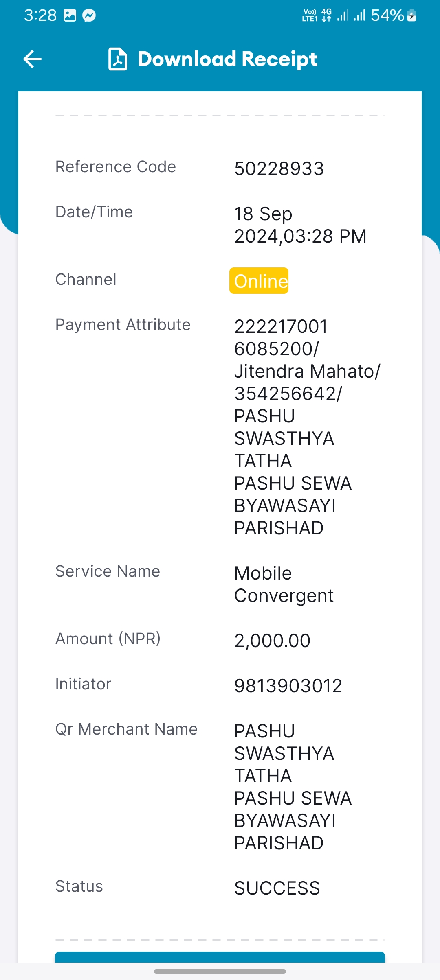Tap the status bar clock 3:28
The height and width of the screenshot is (980, 440).
point(40,15)
